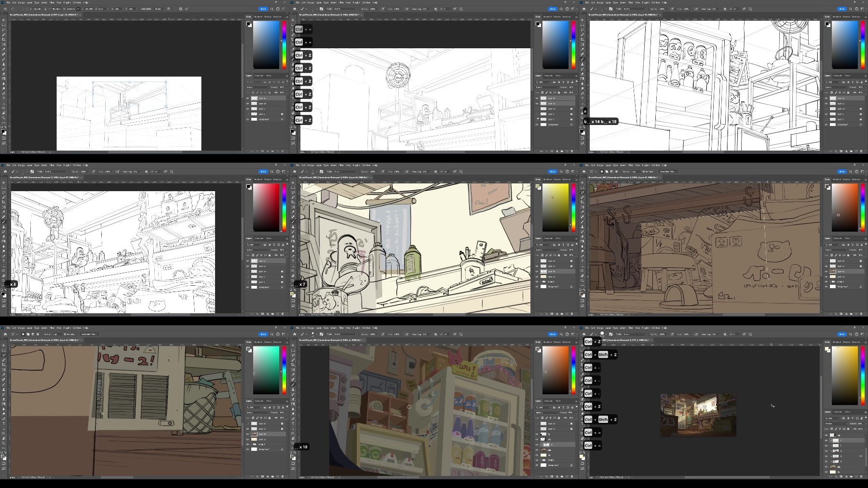The height and width of the screenshot is (488, 868).
Task: Create a new group in the bottom-center window Layers panel
Action: [562, 476]
